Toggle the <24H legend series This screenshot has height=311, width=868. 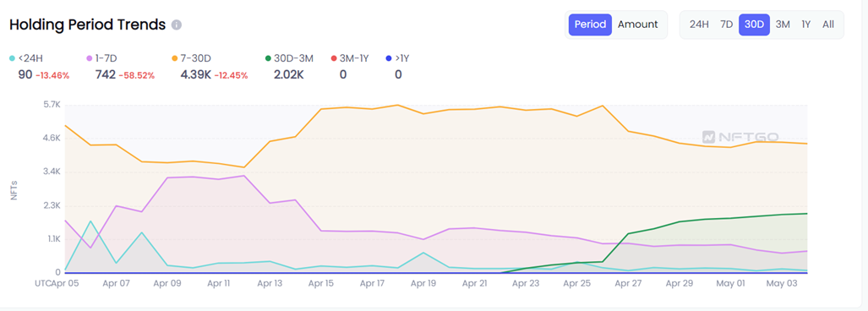[26, 57]
